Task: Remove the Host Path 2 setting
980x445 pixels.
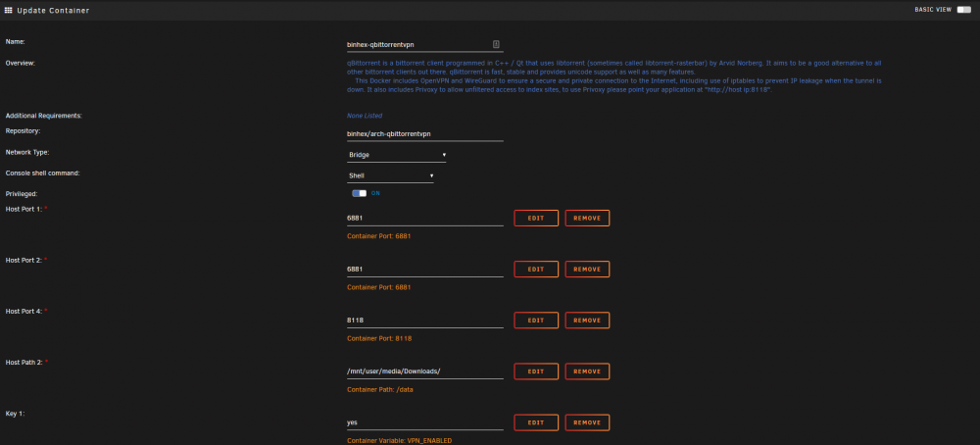Action: pos(587,371)
